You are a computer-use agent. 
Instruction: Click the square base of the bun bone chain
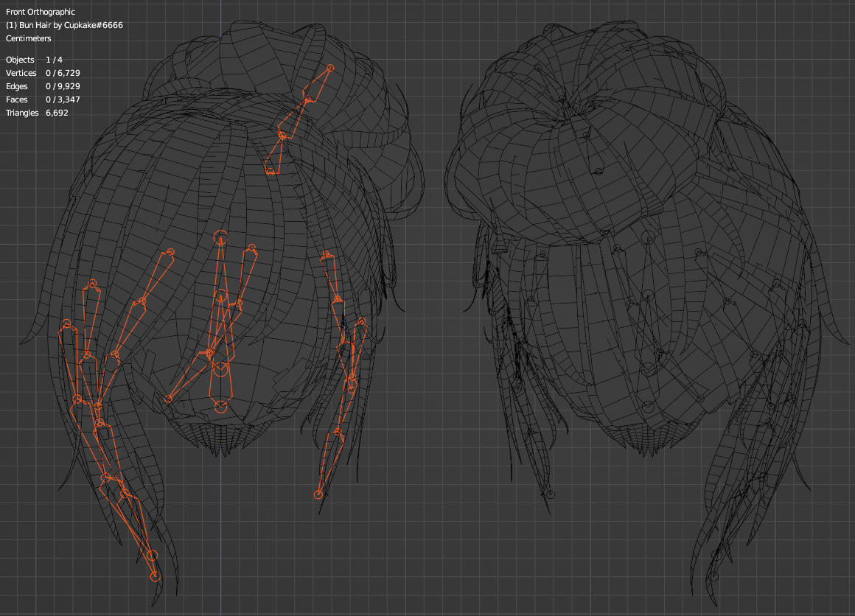click(x=271, y=171)
